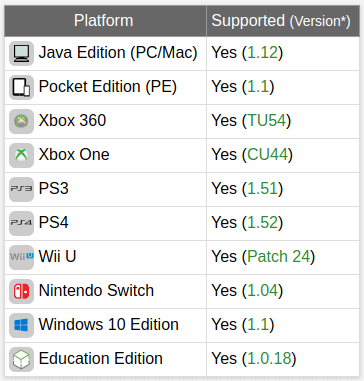Image resolution: width=364 pixels, height=381 pixels.
Task: Click the PS4 logo icon
Action: pyautogui.click(x=21, y=223)
